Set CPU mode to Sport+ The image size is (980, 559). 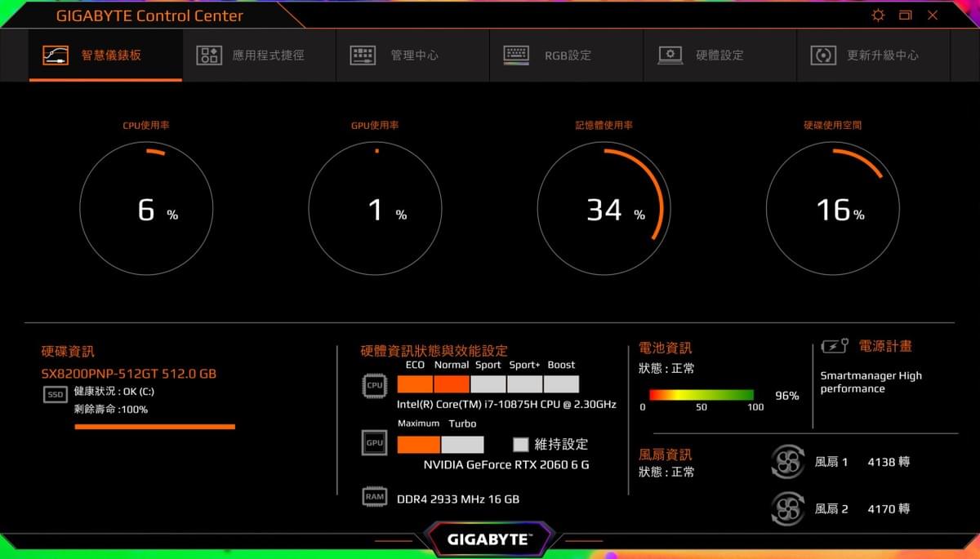524,384
